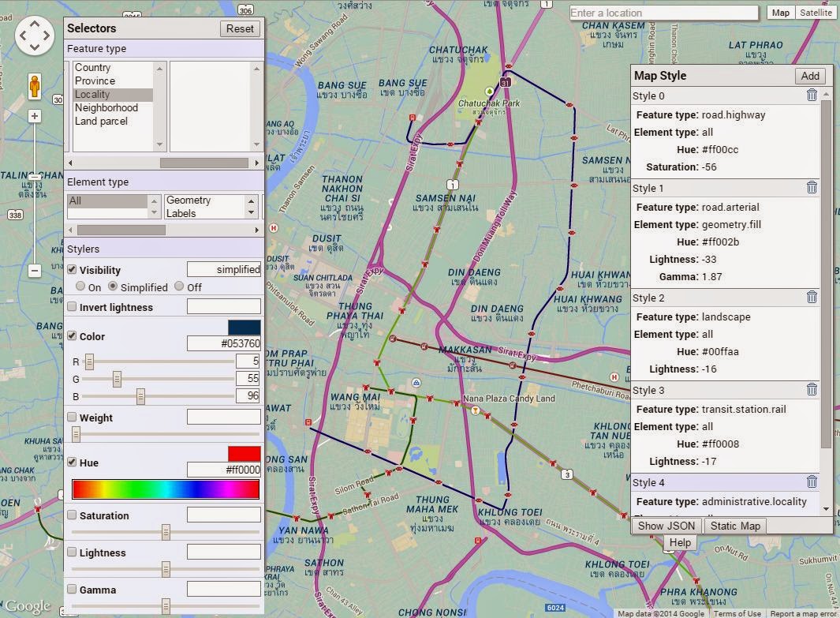Click Add in Map Style panel
This screenshot has width=840, height=618.
click(x=810, y=76)
